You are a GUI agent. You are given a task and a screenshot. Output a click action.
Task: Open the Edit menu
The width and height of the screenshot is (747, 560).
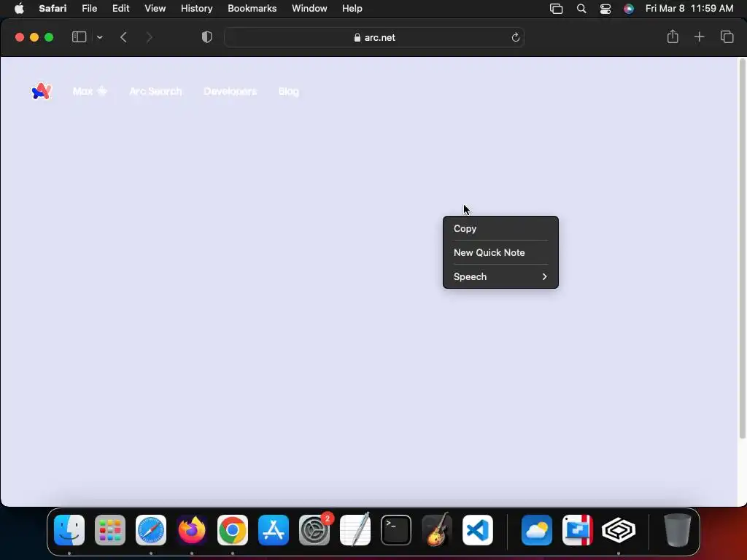click(x=120, y=9)
